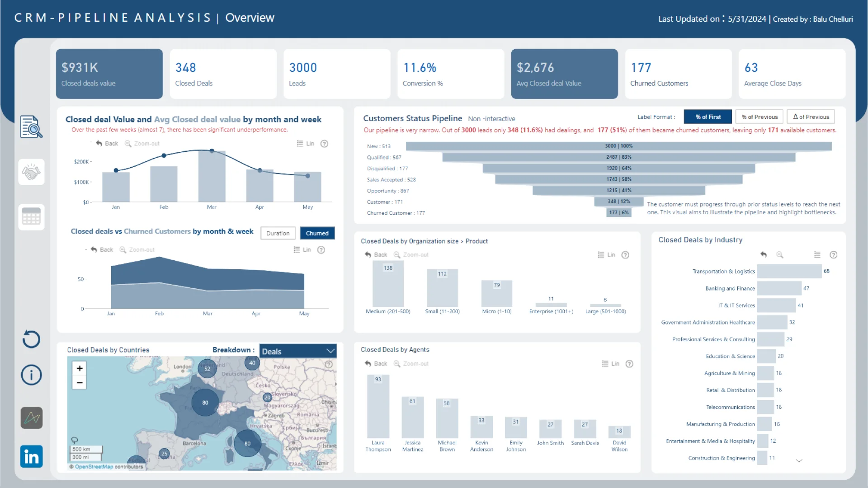
Task: Open help icon on the map
Action: coord(329,364)
